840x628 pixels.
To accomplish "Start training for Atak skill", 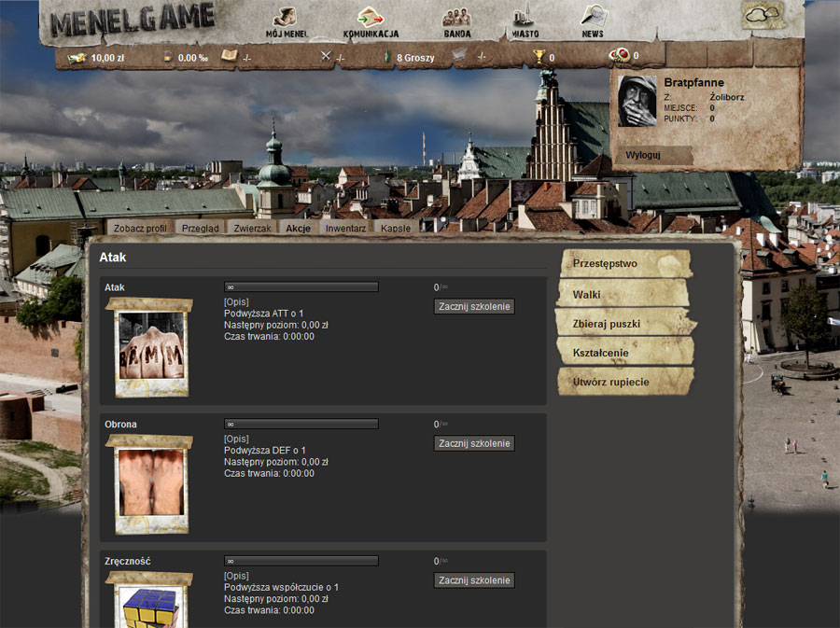I will 474,306.
